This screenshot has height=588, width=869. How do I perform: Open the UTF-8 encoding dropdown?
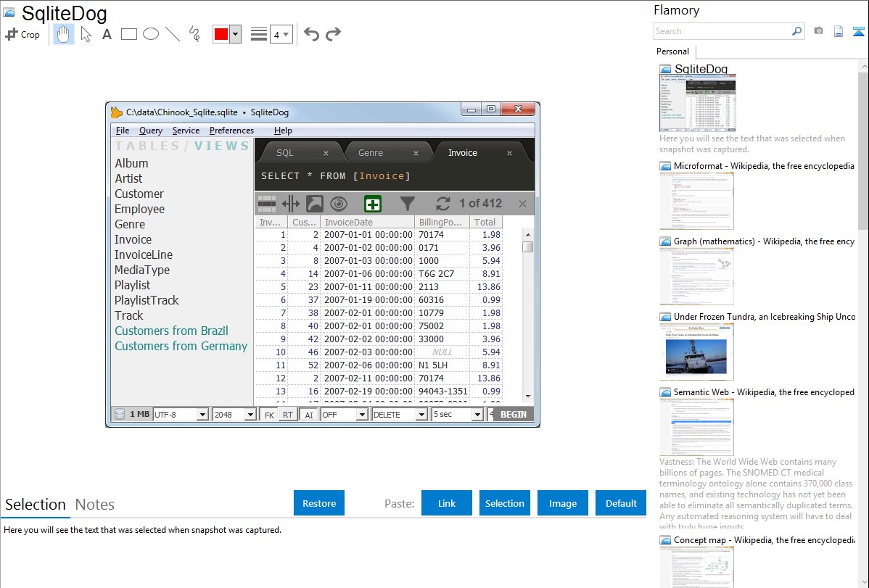click(201, 415)
